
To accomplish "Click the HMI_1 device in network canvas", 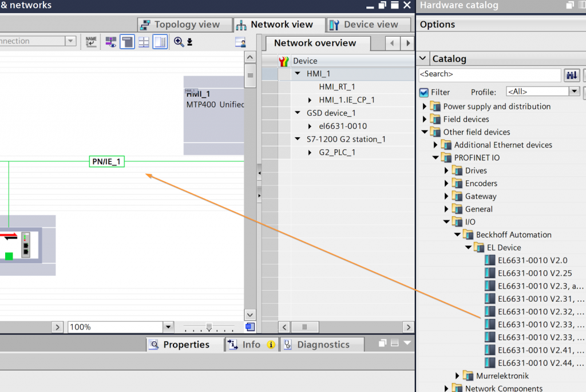I will pos(213,114).
